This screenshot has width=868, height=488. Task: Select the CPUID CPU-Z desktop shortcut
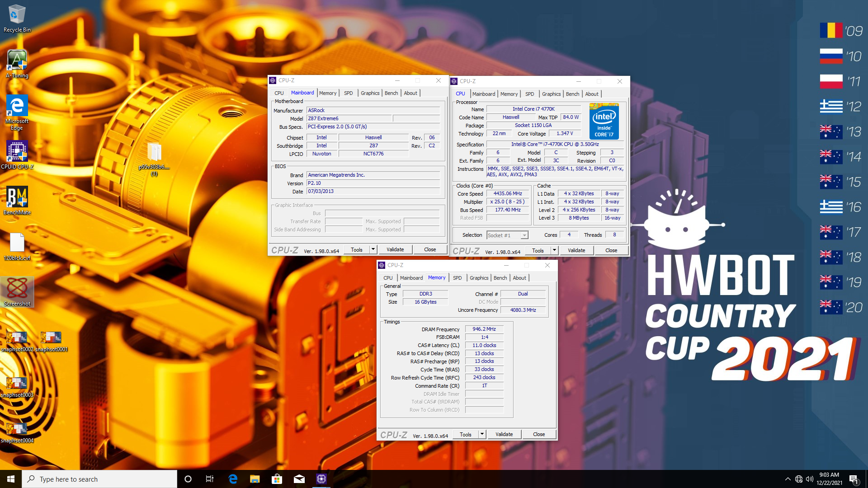pos(17,155)
